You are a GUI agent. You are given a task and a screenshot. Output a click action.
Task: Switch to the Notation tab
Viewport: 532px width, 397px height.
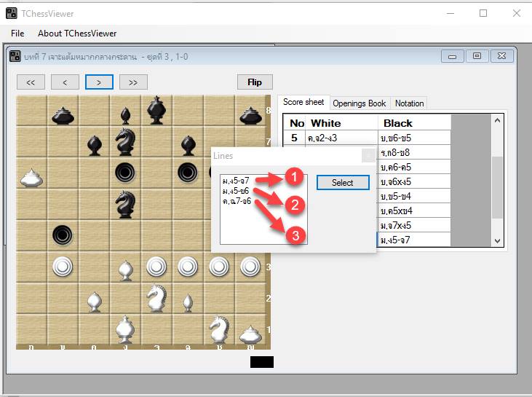click(409, 103)
